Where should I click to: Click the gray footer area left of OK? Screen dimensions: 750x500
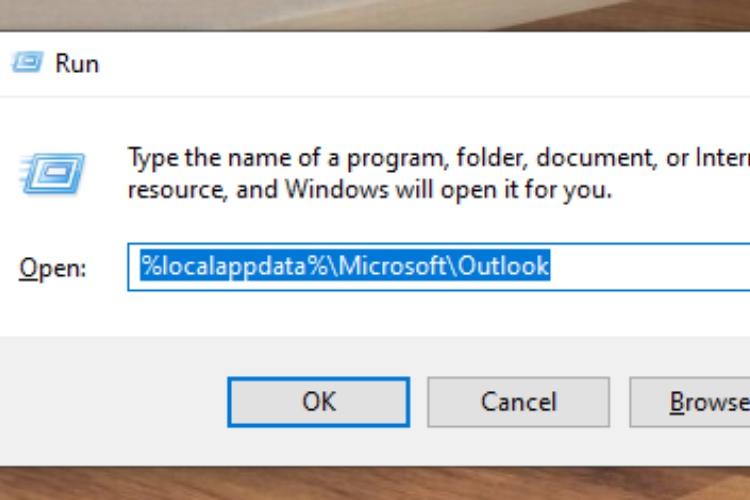114,402
